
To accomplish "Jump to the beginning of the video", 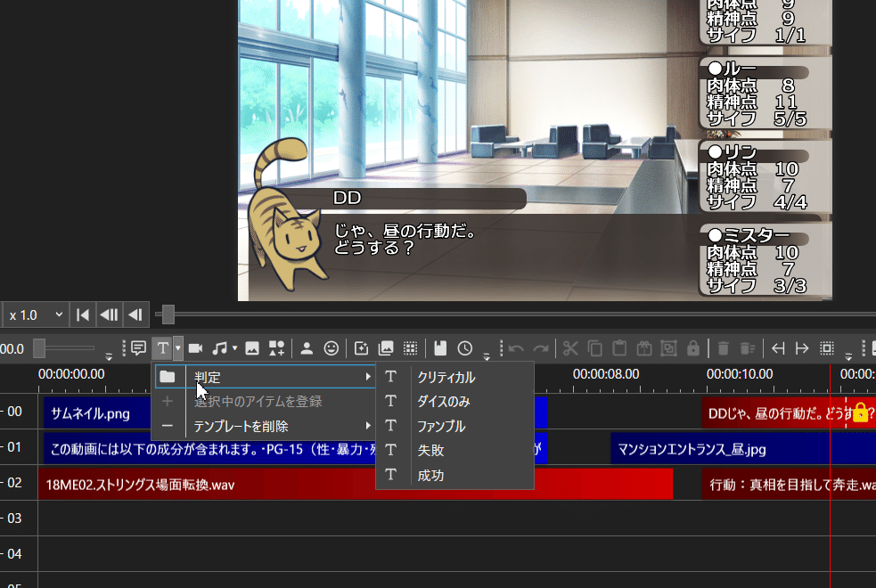I will pyautogui.click(x=83, y=315).
